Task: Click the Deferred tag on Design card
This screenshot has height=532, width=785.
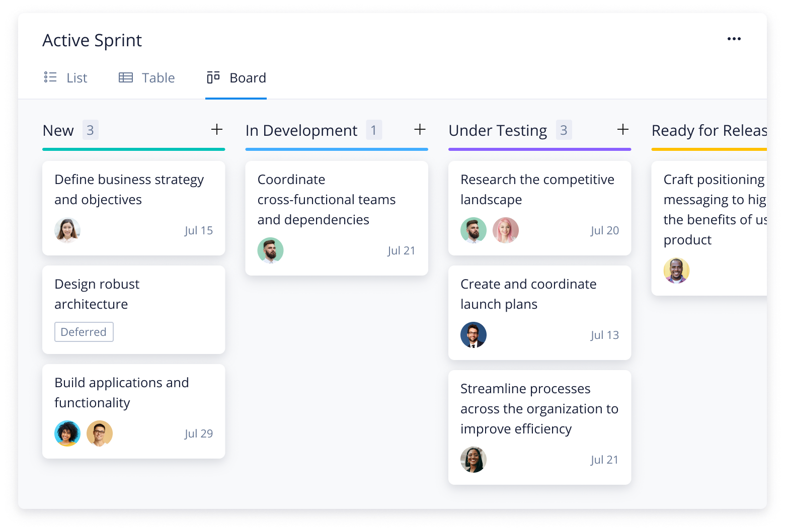Action: pos(84,332)
